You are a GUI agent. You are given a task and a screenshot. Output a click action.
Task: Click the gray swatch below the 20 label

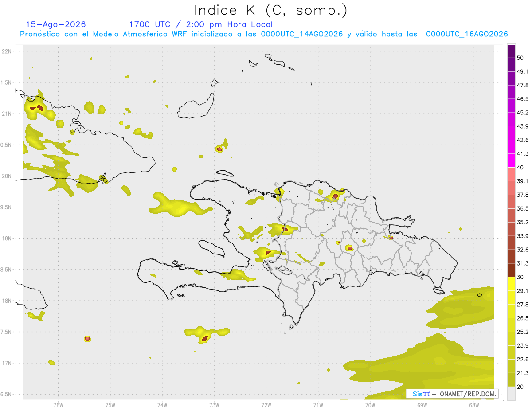(512, 393)
